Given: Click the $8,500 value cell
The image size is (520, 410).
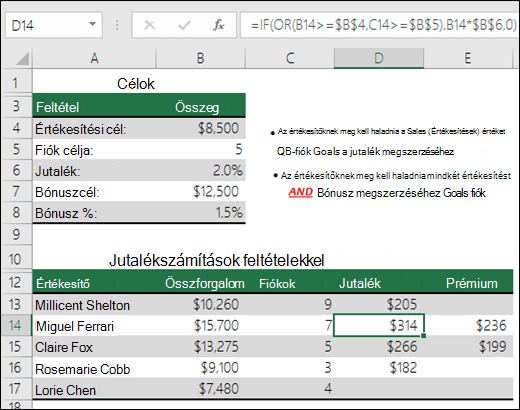Looking at the screenshot, I should coord(201,128).
